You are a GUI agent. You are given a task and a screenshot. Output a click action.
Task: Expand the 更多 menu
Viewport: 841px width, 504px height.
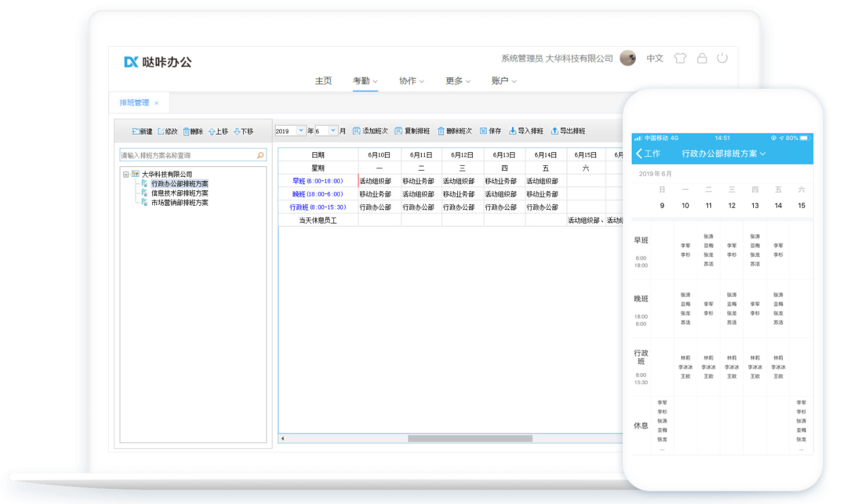coord(458,80)
